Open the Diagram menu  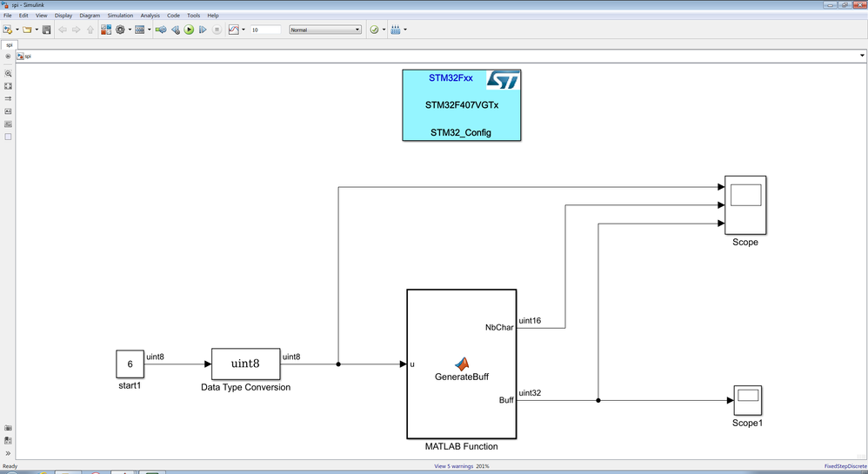click(90, 16)
